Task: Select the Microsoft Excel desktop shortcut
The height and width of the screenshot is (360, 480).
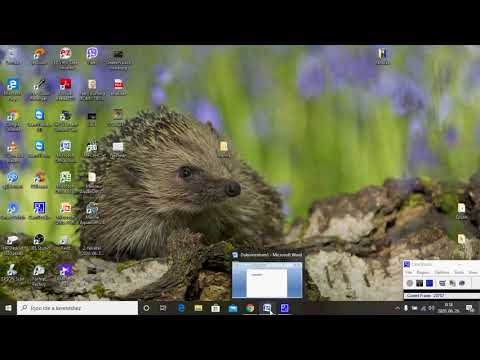Action: coord(65,182)
